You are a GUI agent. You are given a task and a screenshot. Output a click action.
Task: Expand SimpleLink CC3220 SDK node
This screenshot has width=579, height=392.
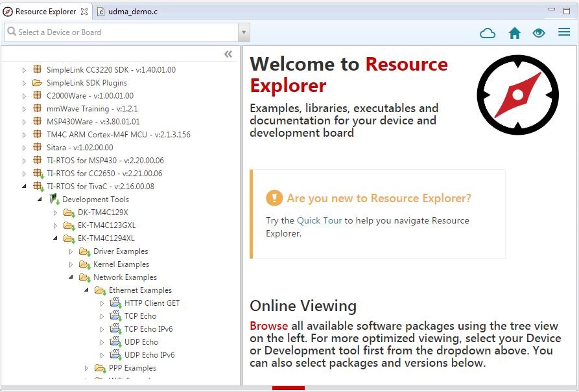tap(24, 70)
